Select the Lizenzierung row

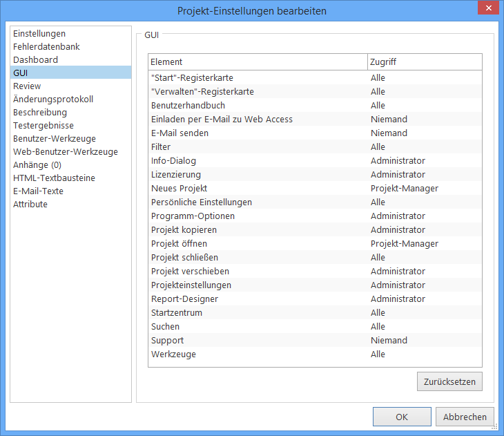tap(315, 175)
